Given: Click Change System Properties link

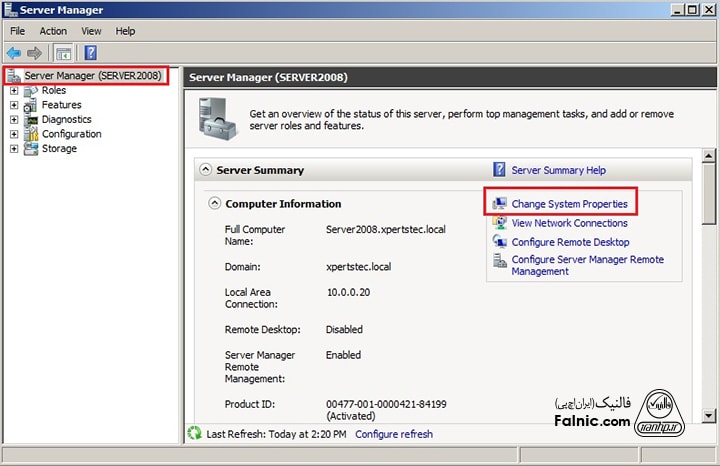Looking at the screenshot, I should coord(569,204).
